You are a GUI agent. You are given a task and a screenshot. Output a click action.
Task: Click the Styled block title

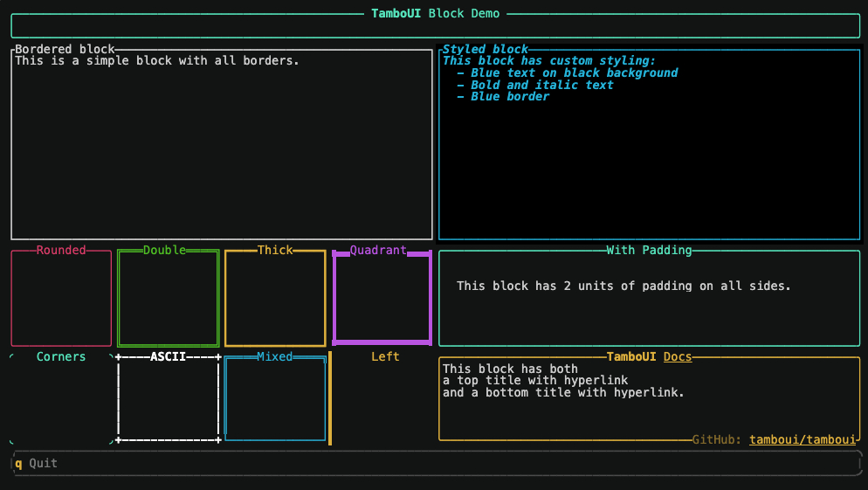pos(486,50)
